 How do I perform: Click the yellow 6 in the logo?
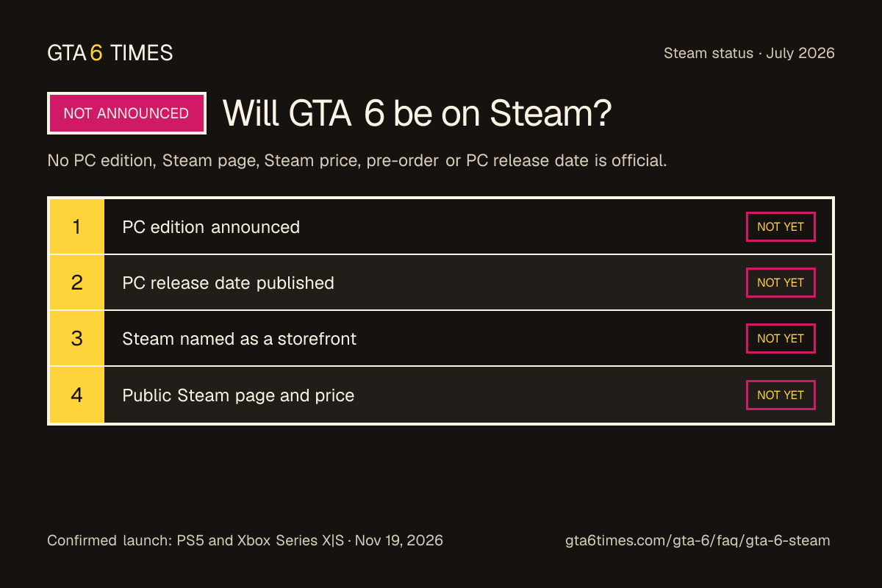(x=96, y=53)
